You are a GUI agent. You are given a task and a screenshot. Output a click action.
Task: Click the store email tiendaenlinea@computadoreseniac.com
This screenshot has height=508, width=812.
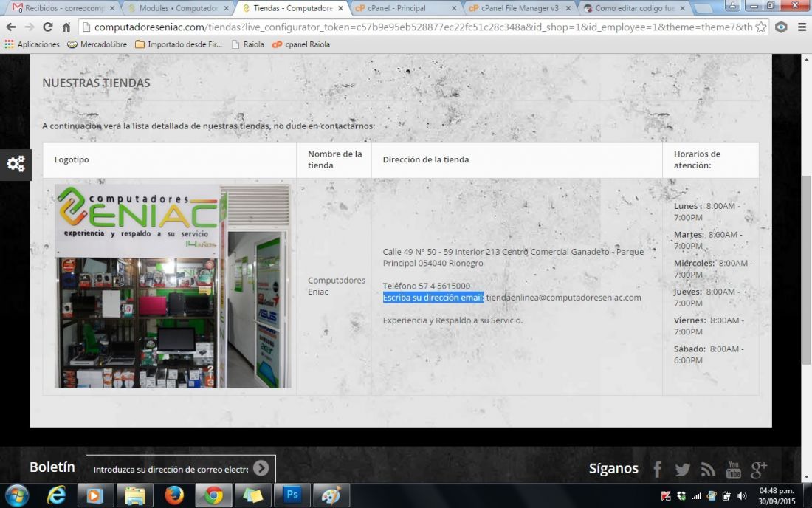(563, 298)
